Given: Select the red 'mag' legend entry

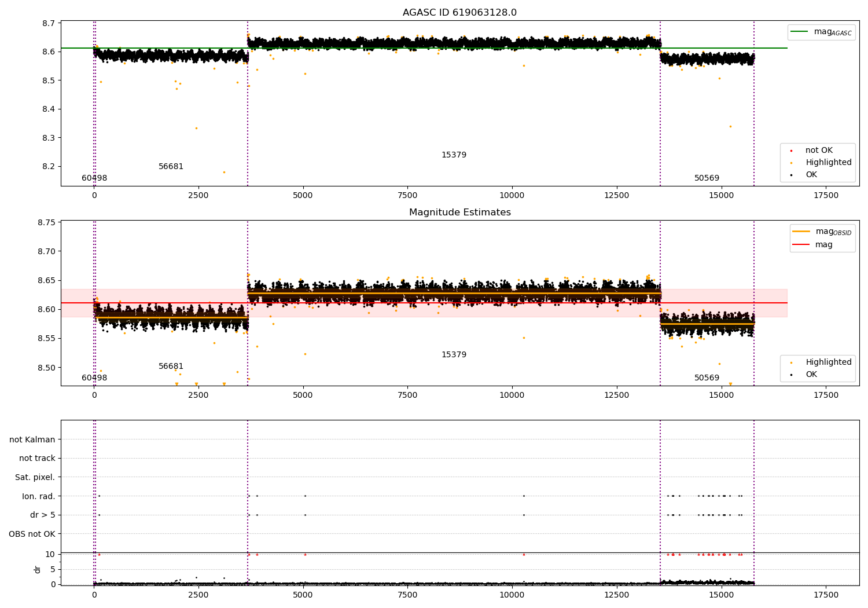Looking at the screenshot, I should click(x=812, y=244).
